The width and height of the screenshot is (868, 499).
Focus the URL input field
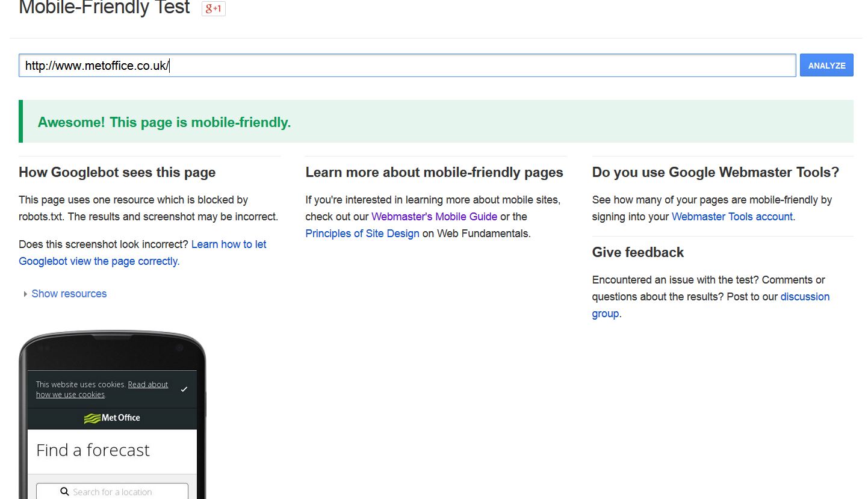click(x=407, y=66)
